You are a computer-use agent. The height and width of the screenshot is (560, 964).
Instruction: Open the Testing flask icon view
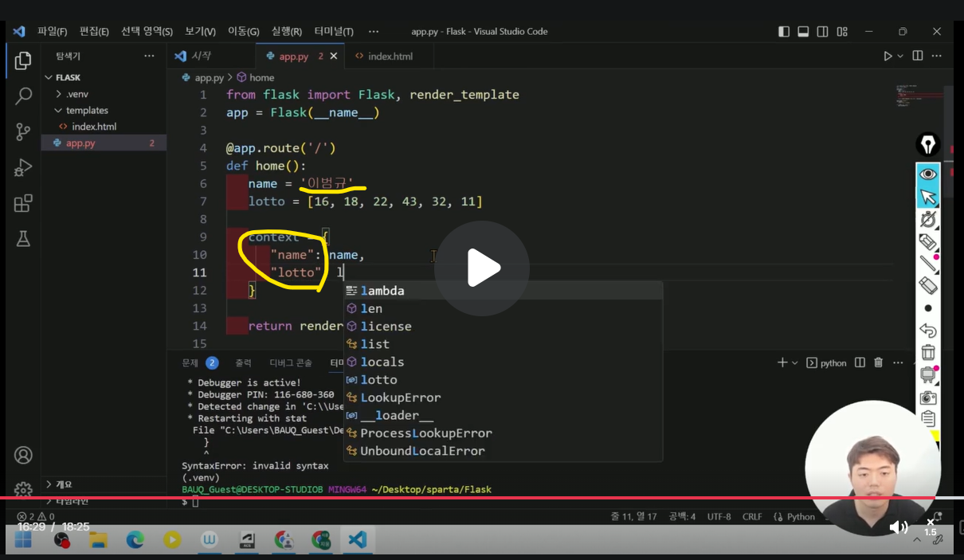coord(23,239)
